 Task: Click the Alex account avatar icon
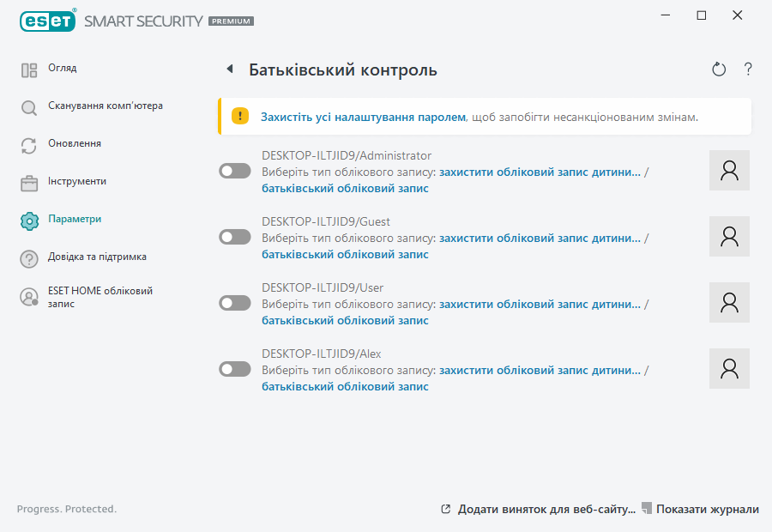[730, 368]
